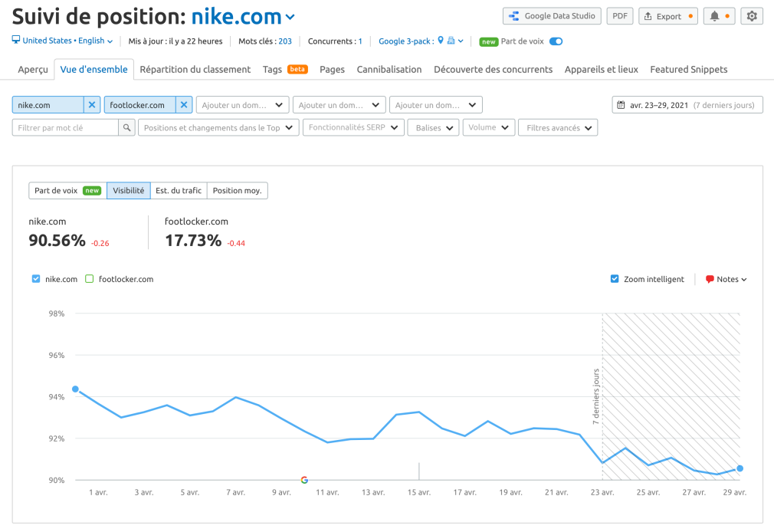The image size is (774, 532).
Task: Click the Google update marker on chart
Action: (x=304, y=480)
